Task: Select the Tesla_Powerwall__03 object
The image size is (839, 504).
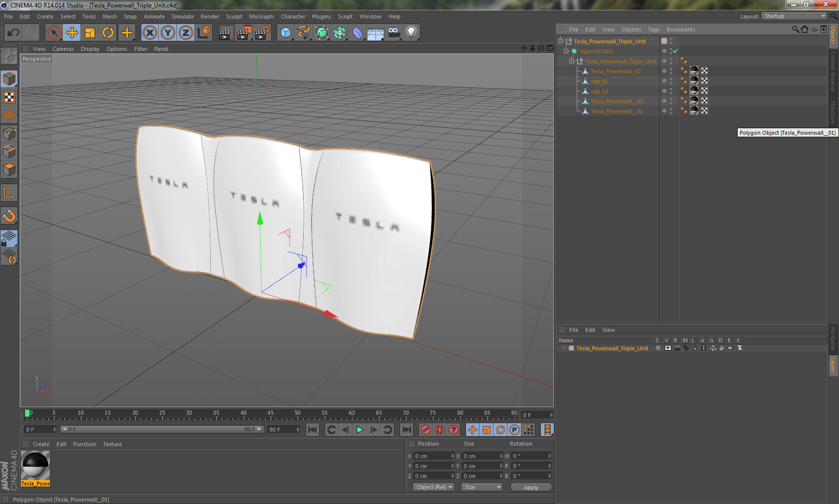Action: [x=617, y=101]
